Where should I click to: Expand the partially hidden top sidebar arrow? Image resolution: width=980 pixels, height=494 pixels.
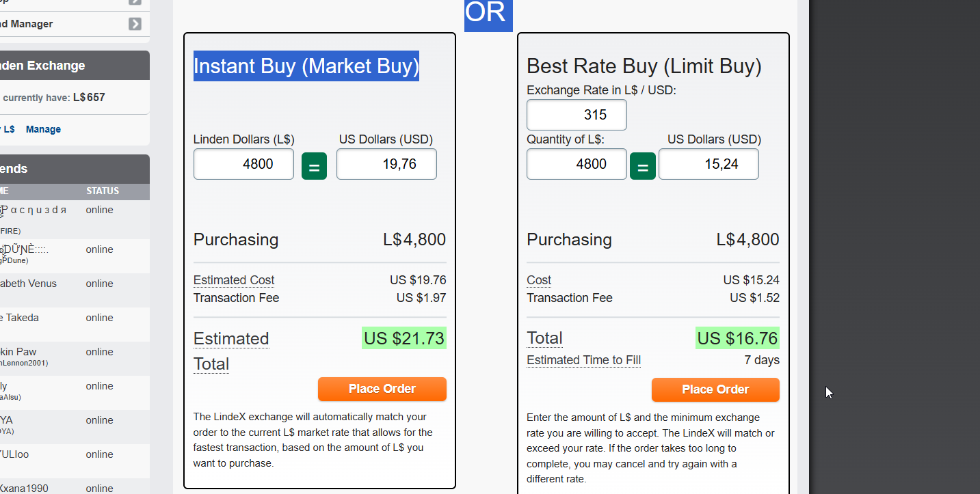tap(135, 2)
